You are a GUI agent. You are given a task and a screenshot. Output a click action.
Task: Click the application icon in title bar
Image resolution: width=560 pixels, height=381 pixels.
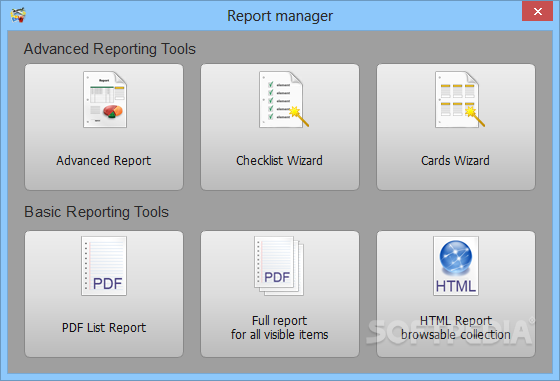[x=18, y=15]
